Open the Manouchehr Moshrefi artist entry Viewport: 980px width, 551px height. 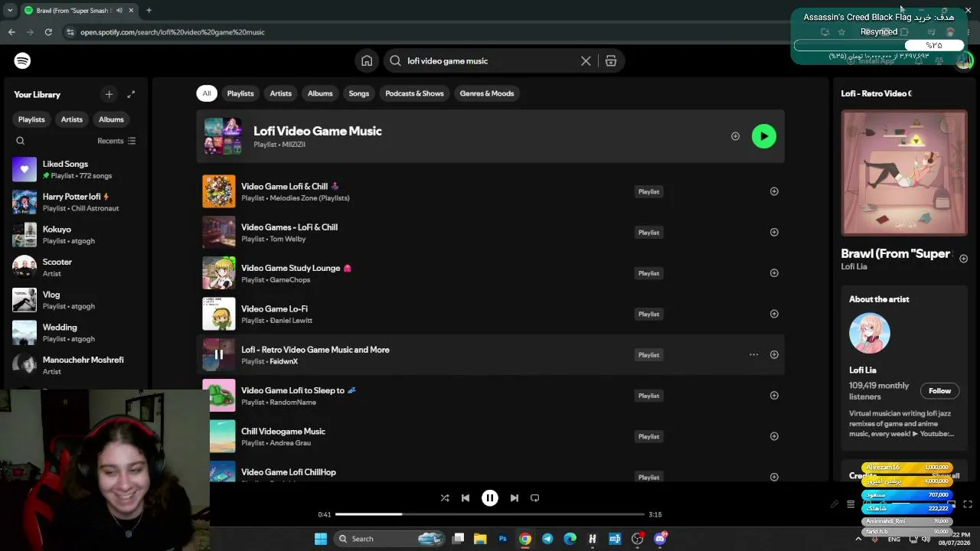tap(75, 365)
